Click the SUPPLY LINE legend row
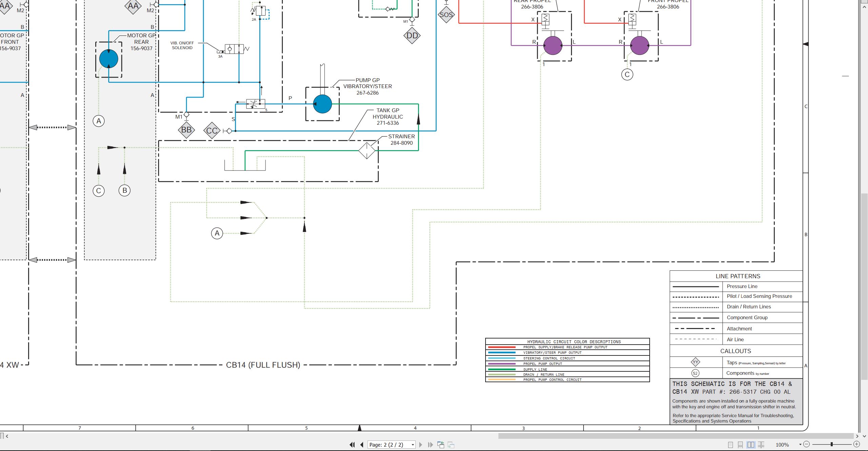The image size is (868, 451). [568, 369]
